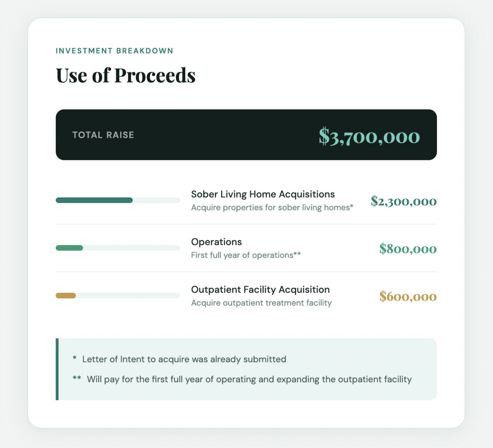Click the Sober Living Home Acquisitions progress bar

tap(118, 200)
